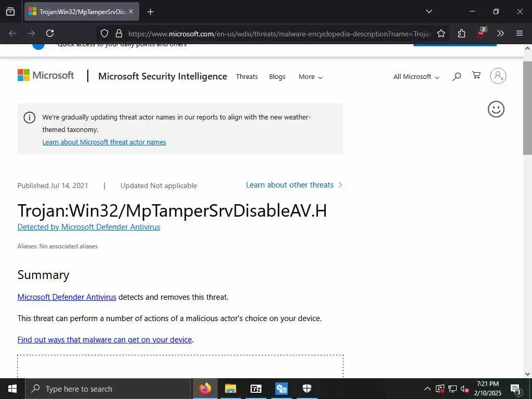
Task: Open Learn about Microsoft threat actor names
Action: 104,142
